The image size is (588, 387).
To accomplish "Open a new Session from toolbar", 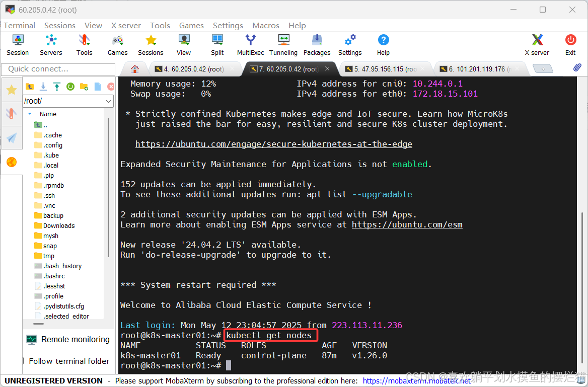I will pyautogui.click(x=18, y=45).
